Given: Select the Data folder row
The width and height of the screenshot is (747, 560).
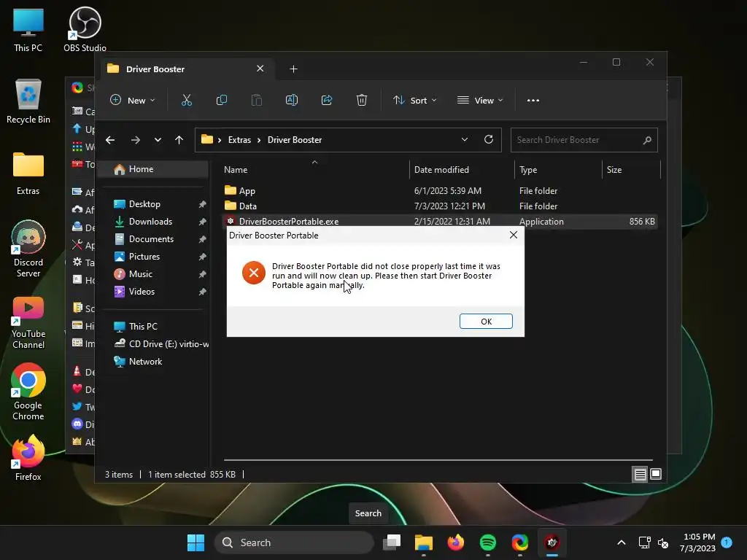Looking at the screenshot, I should point(440,206).
